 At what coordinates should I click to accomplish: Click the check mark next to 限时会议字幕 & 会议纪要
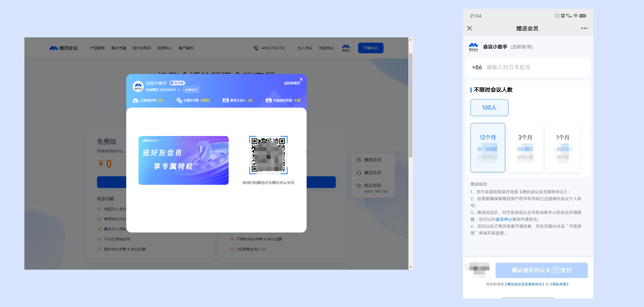99,249
